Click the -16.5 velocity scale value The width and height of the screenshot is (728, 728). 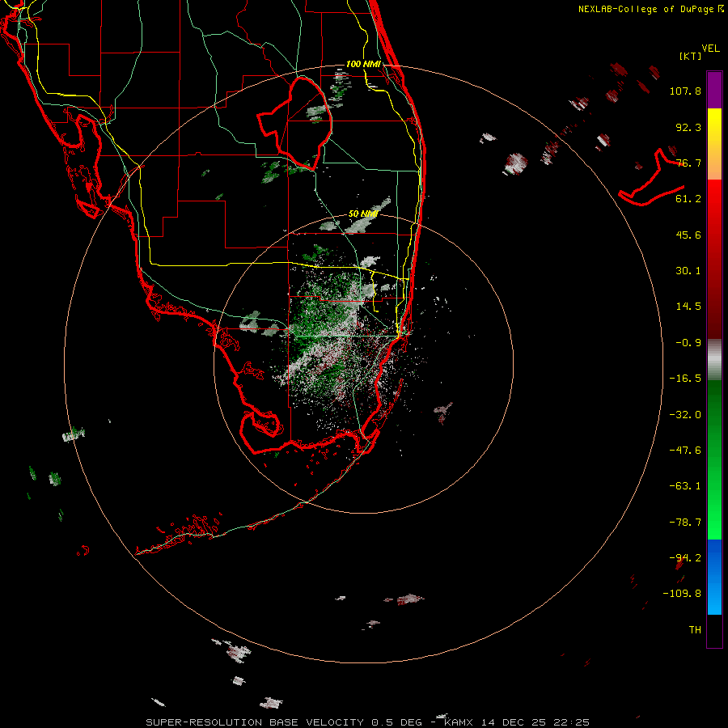tap(685, 379)
